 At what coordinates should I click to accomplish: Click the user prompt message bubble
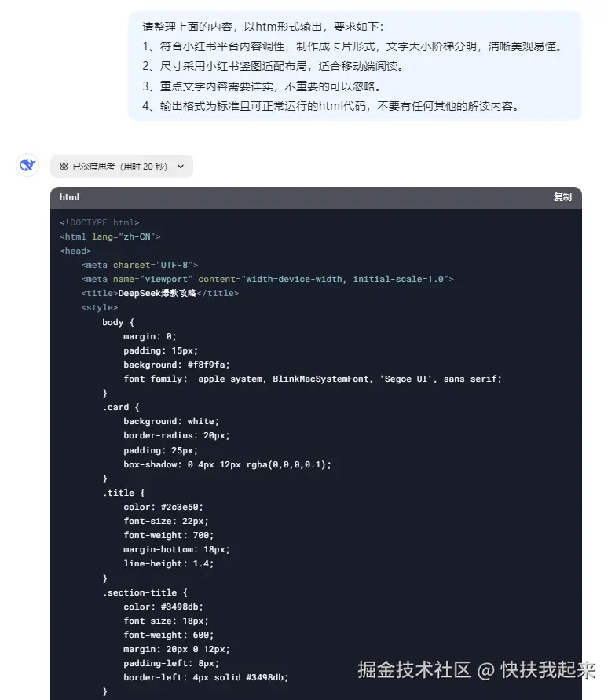[x=354, y=66]
